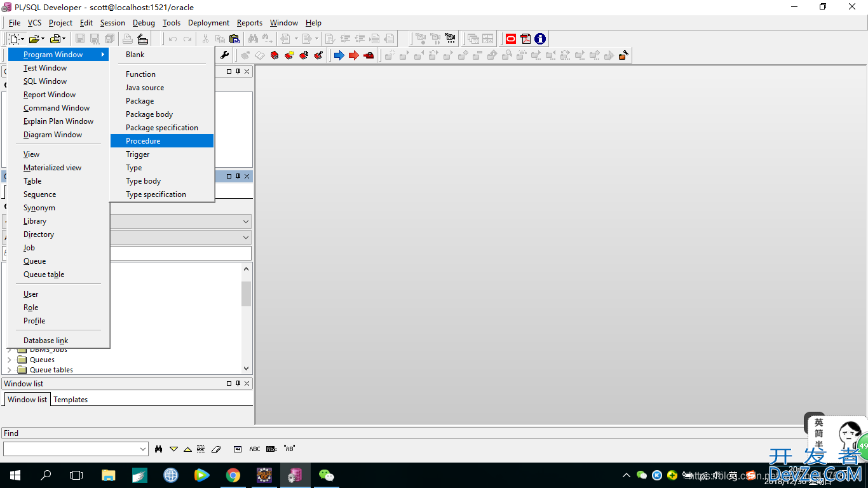Open Google Chrome from the taskbar
Image resolution: width=868 pixels, height=488 pixels.
pos(233,475)
